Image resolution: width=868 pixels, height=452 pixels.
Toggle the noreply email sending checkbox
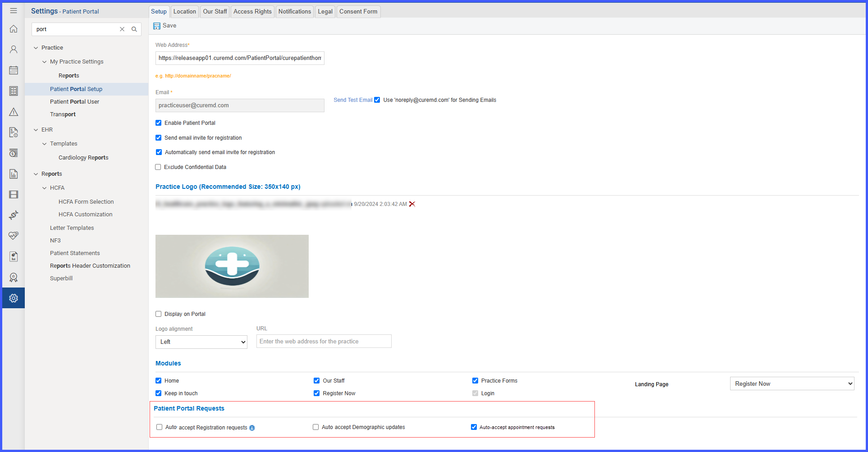tap(377, 100)
